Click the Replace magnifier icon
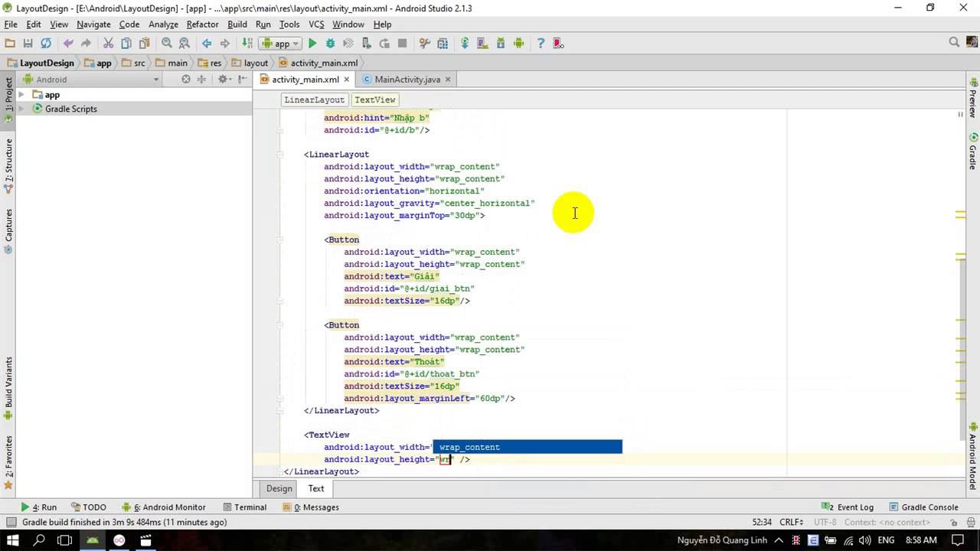Viewport: 980px width, 551px height. [185, 44]
